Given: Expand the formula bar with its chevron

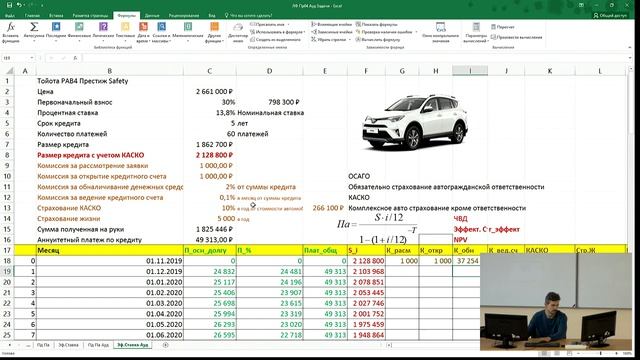Looking at the screenshot, I should 631,58.
